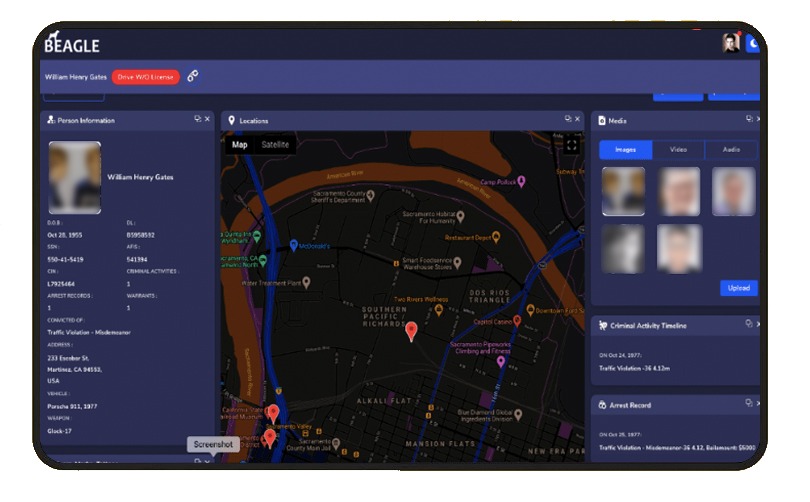
Task: Open first media image thumbnail
Action: click(x=623, y=191)
